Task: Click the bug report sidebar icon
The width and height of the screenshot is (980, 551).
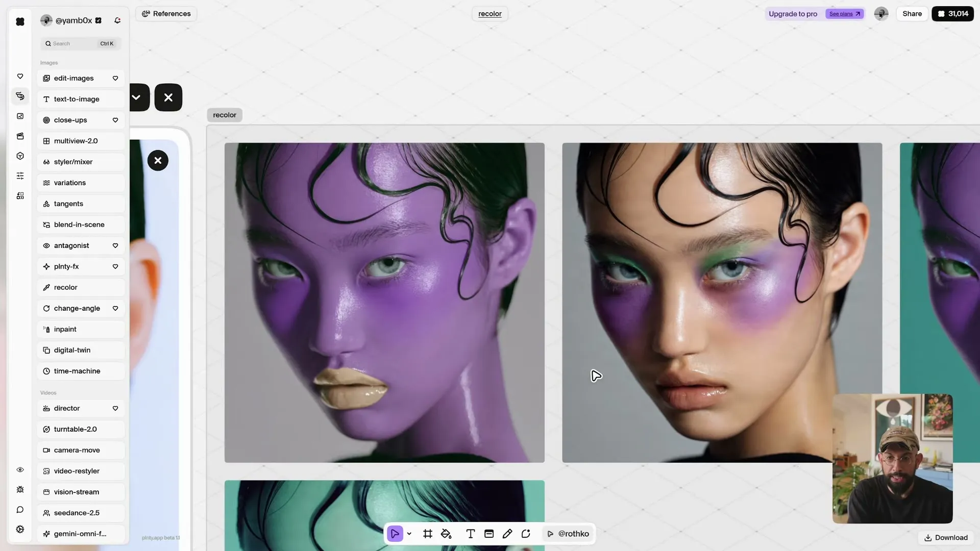Action: tap(20, 490)
